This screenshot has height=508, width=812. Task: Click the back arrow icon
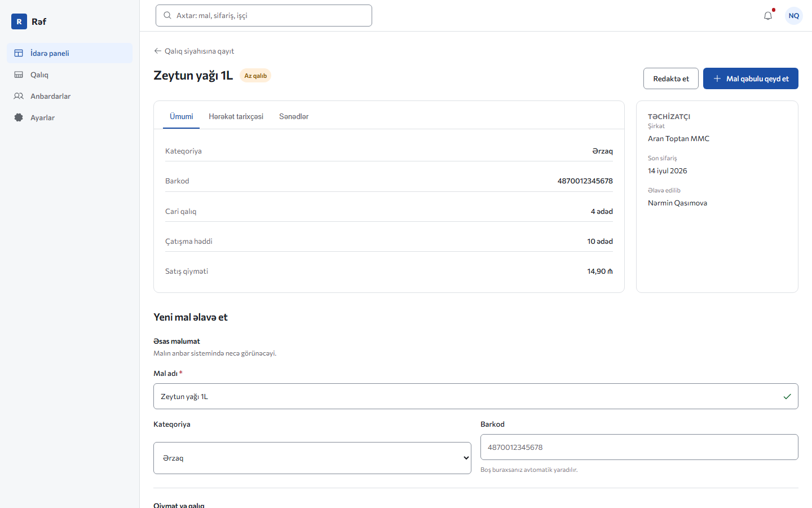click(158, 51)
